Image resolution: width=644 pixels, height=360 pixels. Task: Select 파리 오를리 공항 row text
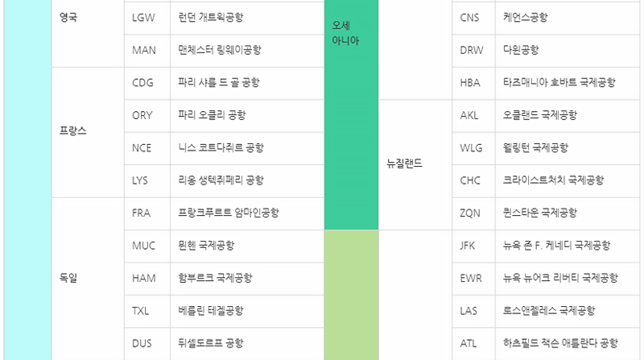[212, 115]
